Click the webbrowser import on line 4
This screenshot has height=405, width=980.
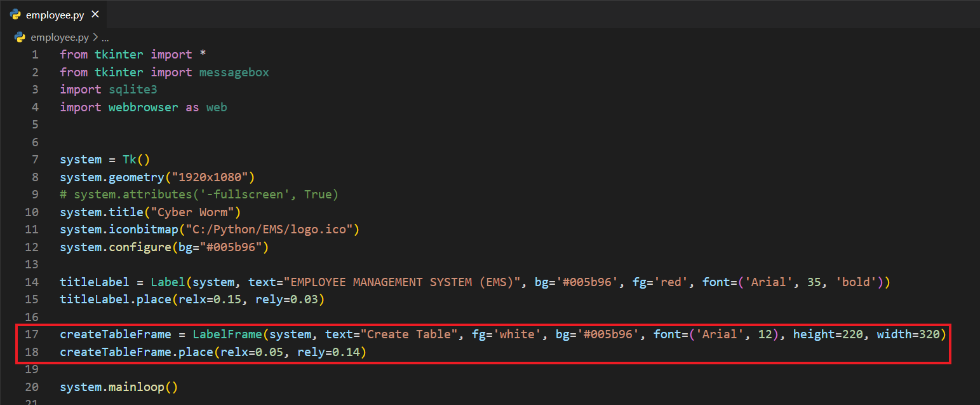[144, 107]
